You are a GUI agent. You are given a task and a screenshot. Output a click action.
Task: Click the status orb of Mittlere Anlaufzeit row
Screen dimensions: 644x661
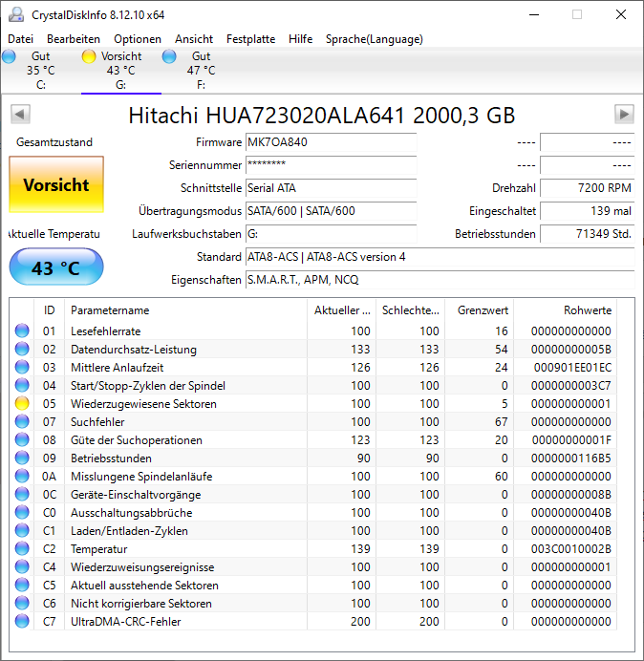(x=22, y=367)
